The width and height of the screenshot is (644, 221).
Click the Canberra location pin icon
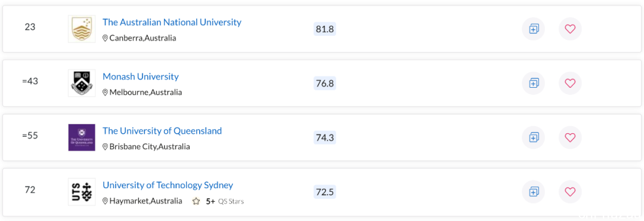(x=105, y=38)
